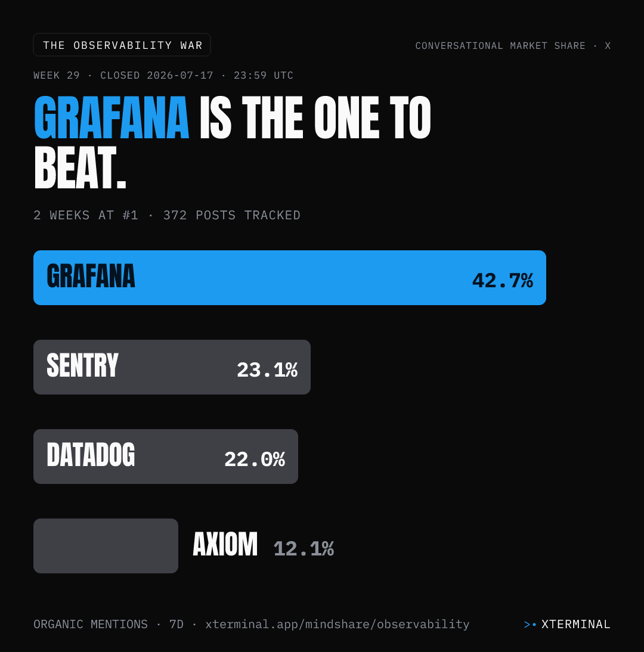Click the 12.1% Axiom percentage
The width and height of the screenshot is (644, 652).
[304, 549]
